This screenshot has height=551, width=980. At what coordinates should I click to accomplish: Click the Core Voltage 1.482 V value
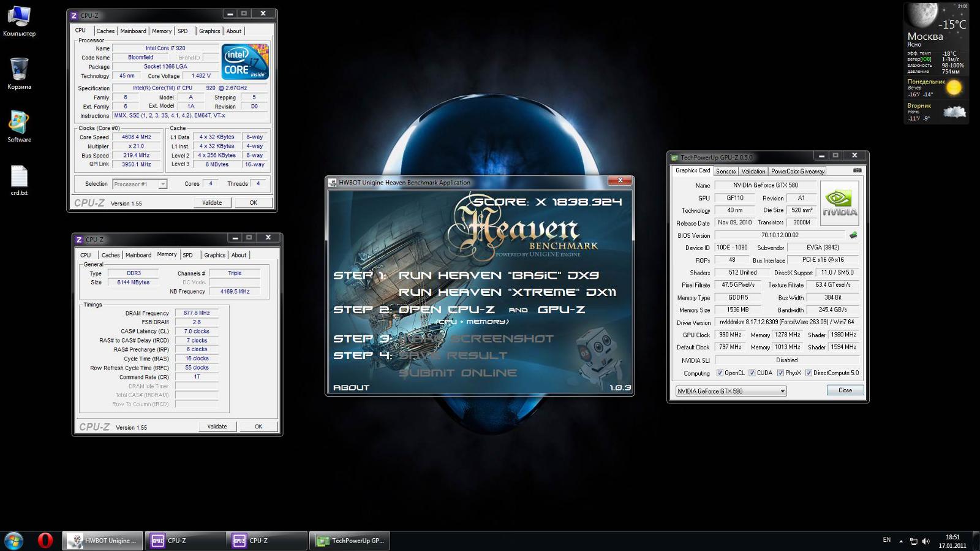click(x=201, y=76)
